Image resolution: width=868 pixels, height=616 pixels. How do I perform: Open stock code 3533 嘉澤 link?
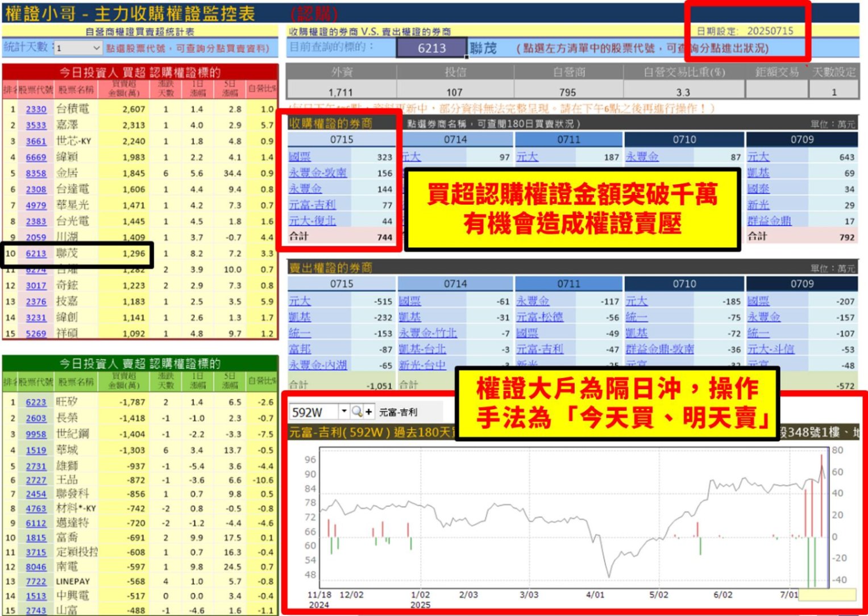(x=36, y=125)
